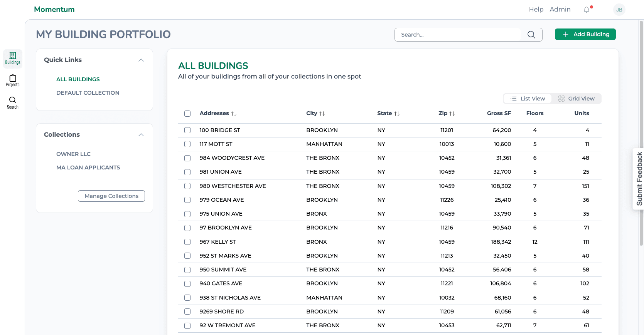
Task: Check the 92 W TREMONT AVE row
Action: 187,326
